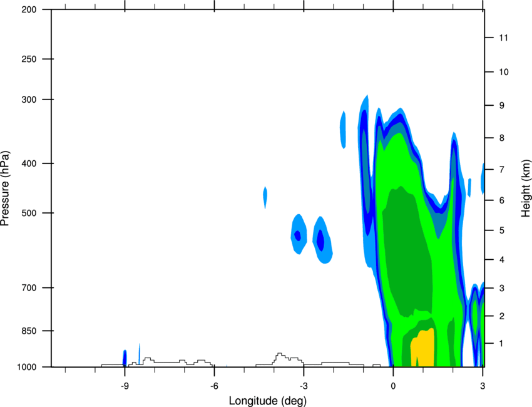Click the -3 longitude tick label

click(x=304, y=386)
